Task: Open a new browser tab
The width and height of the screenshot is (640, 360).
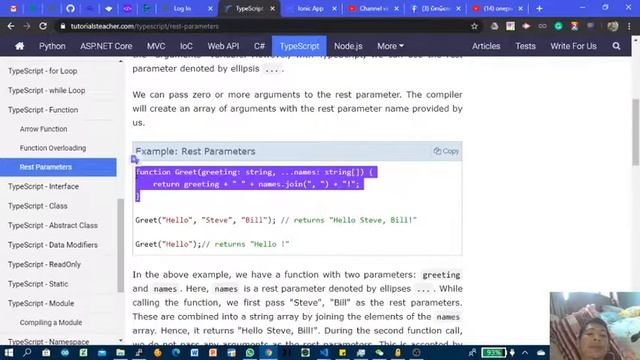Action: (540, 8)
